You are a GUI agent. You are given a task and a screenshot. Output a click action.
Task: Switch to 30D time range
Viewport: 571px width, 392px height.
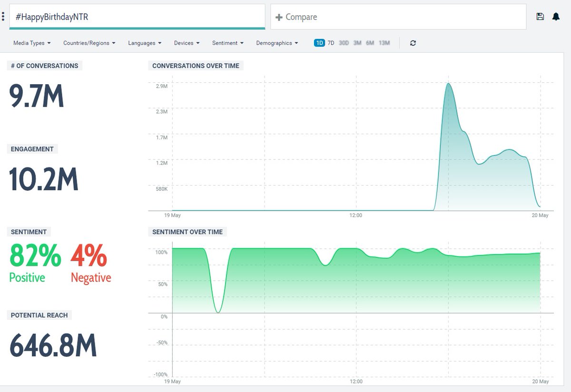pyautogui.click(x=344, y=43)
